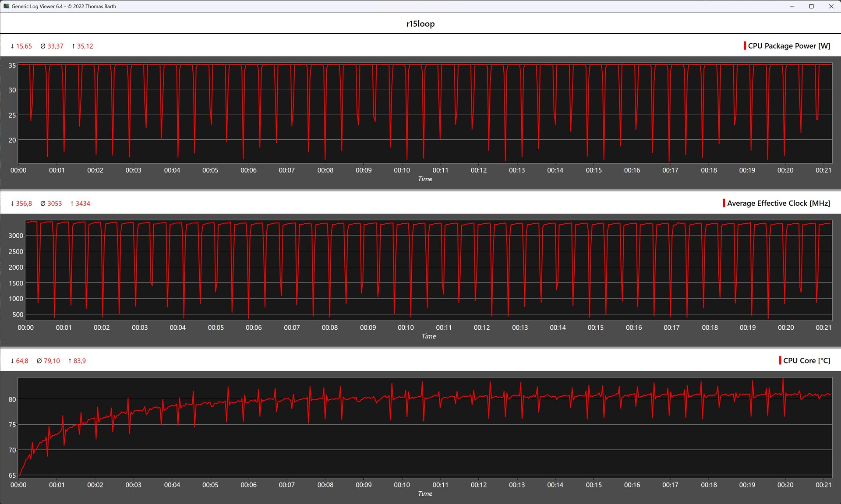Click the CPU Package Power red legend swatch
Image resolution: width=841 pixels, height=504 pixels.
745,46
